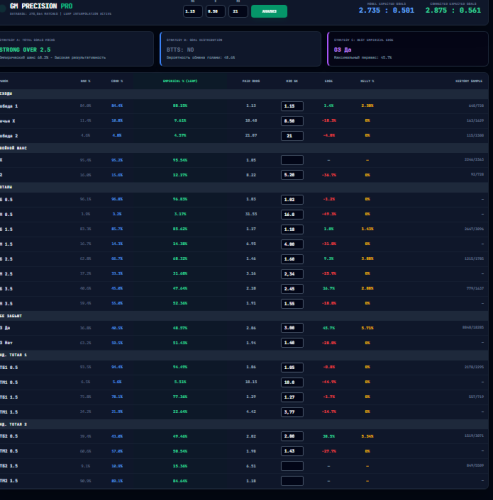493x500 pixels.
Task: Edit odds field for total over 2.5 row
Action: pyautogui.click(x=292, y=259)
